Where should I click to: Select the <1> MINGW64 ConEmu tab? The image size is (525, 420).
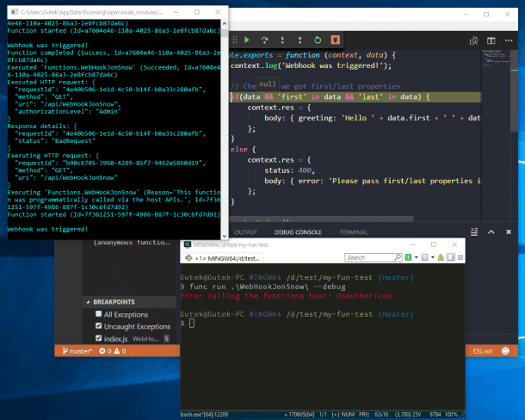223,258
